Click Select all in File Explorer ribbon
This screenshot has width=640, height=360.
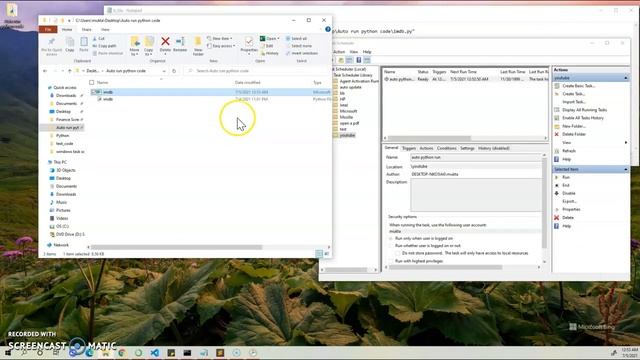296,38
